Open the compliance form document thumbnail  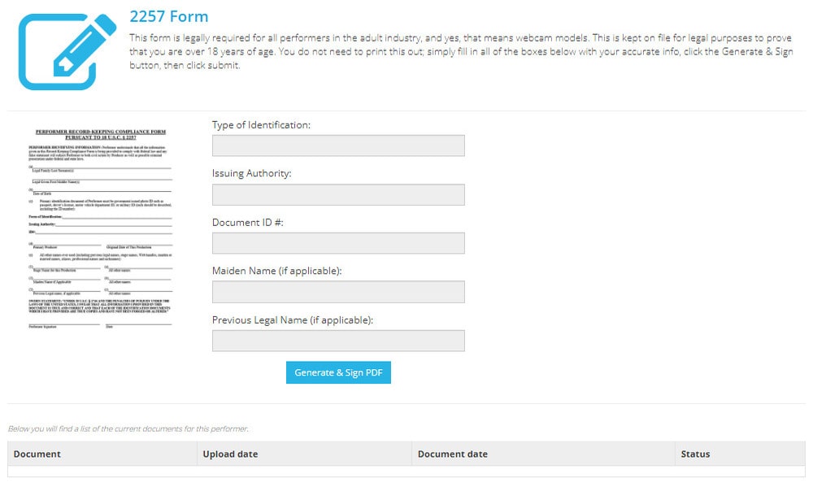pyautogui.click(x=100, y=228)
